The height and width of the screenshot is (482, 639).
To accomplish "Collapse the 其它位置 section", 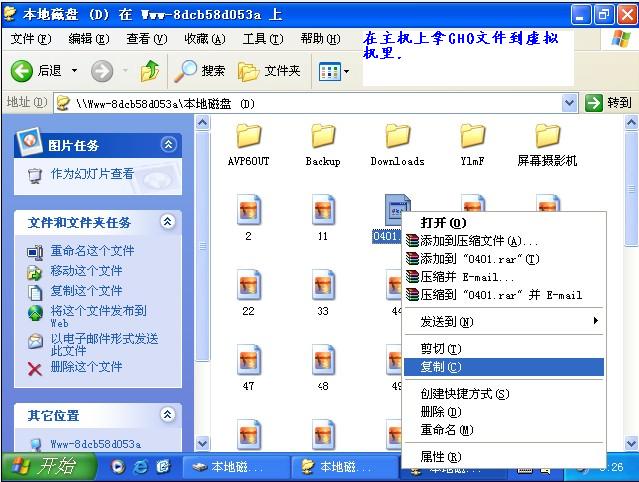I will pyautogui.click(x=168, y=415).
